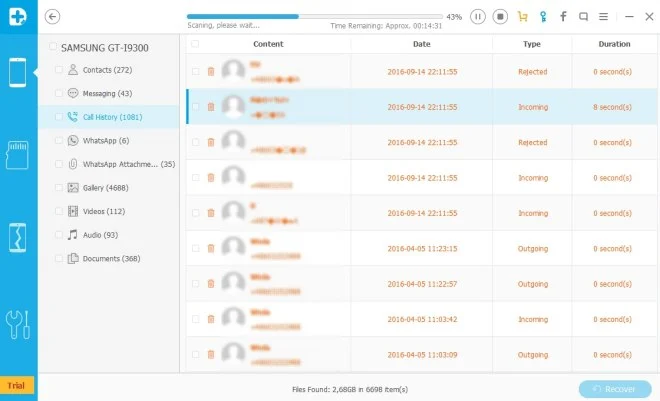Image resolution: width=660 pixels, height=401 pixels.
Task: Open the Facebook share icon
Action: (x=563, y=17)
